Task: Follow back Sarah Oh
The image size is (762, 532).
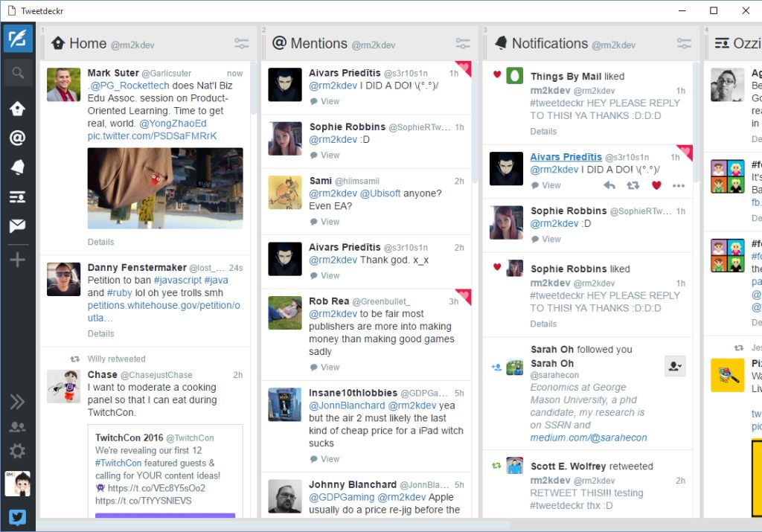Action: point(674,366)
